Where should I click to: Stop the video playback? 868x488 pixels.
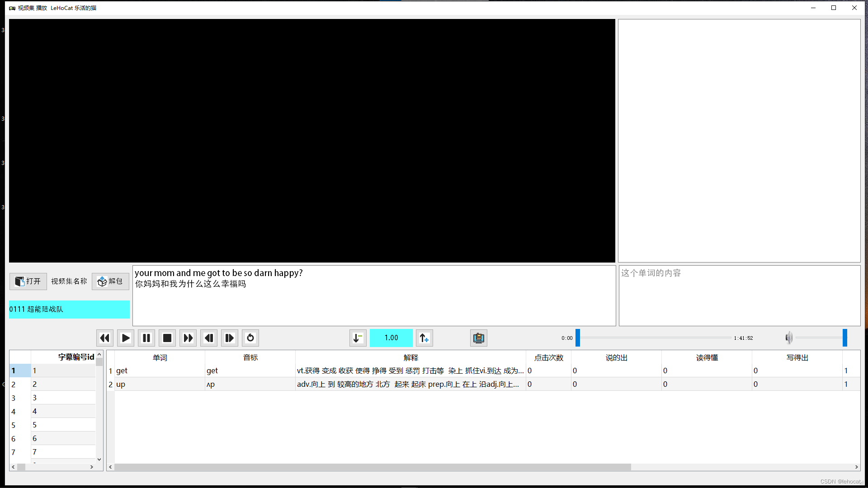(167, 338)
